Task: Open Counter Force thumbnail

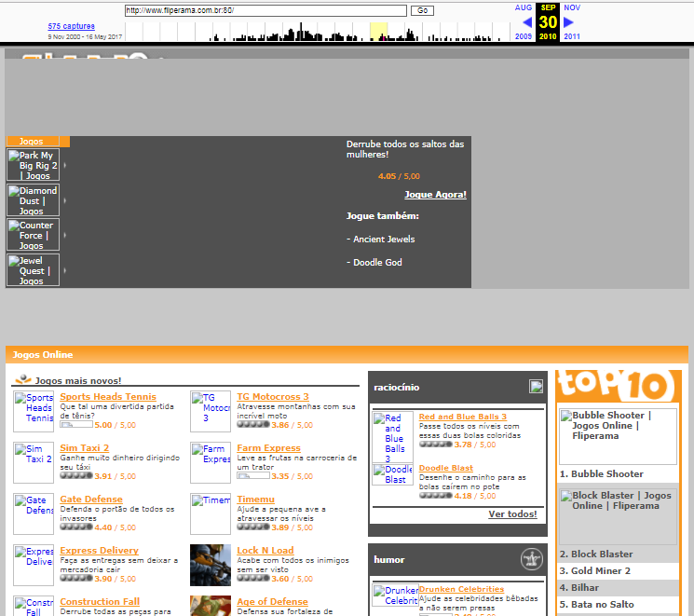Action: [x=33, y=235]
